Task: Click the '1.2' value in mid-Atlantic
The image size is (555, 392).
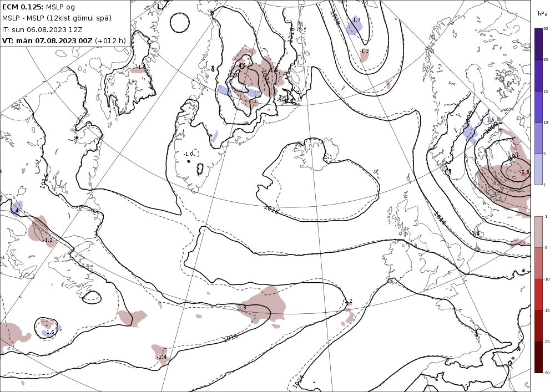Action: [x=349, y=301]
